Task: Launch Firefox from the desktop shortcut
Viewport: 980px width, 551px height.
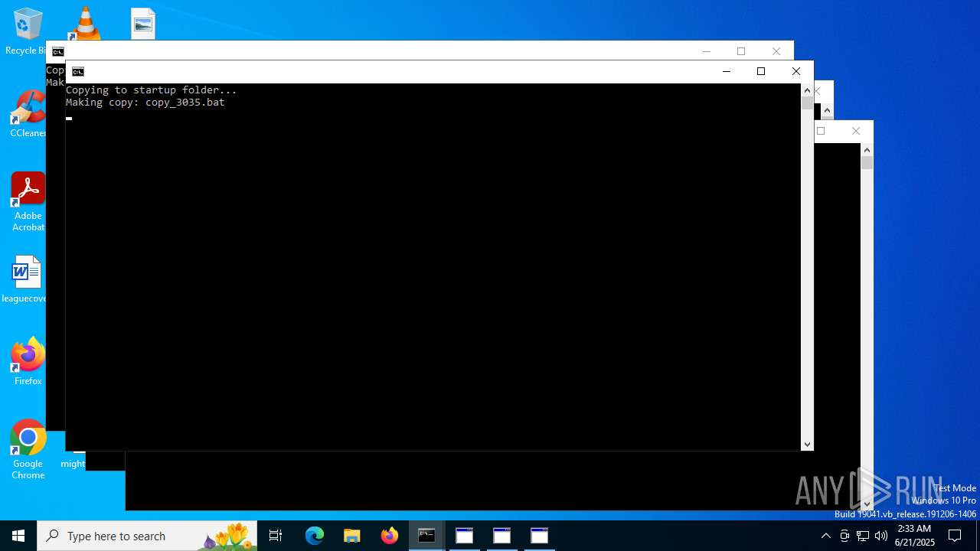Action: coord(28,361)
